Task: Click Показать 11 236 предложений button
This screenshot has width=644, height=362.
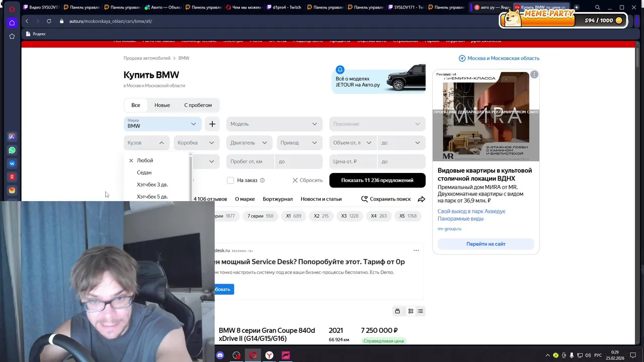Action: pyautogui.click(x=377, y=180)
